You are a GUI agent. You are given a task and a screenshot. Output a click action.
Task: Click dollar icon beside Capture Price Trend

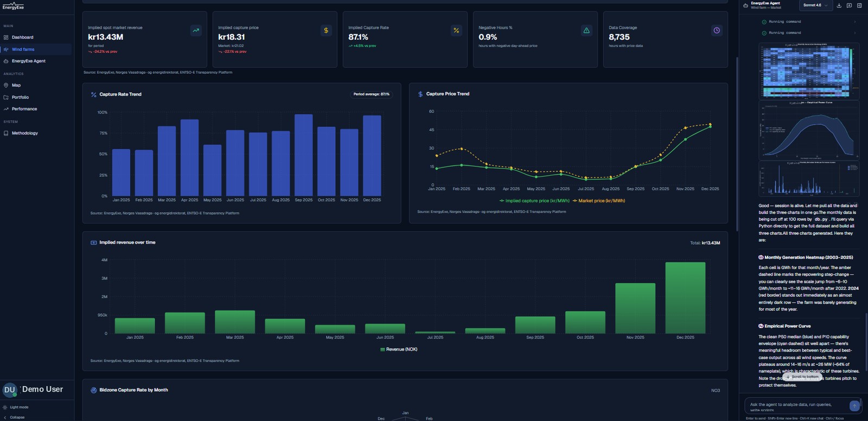[x=420, y=94]
